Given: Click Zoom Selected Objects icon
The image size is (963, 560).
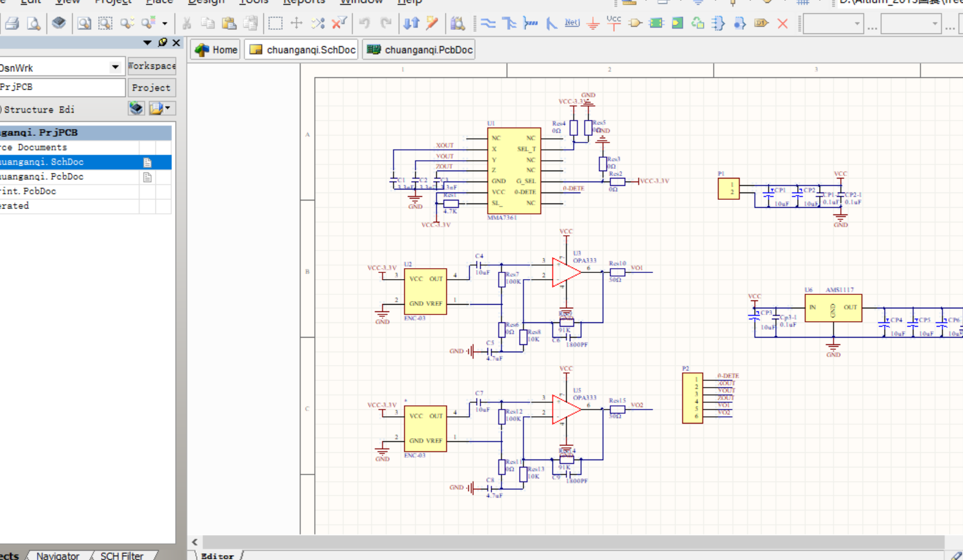Looking at the screenshot, I should (x=127, y=24).
